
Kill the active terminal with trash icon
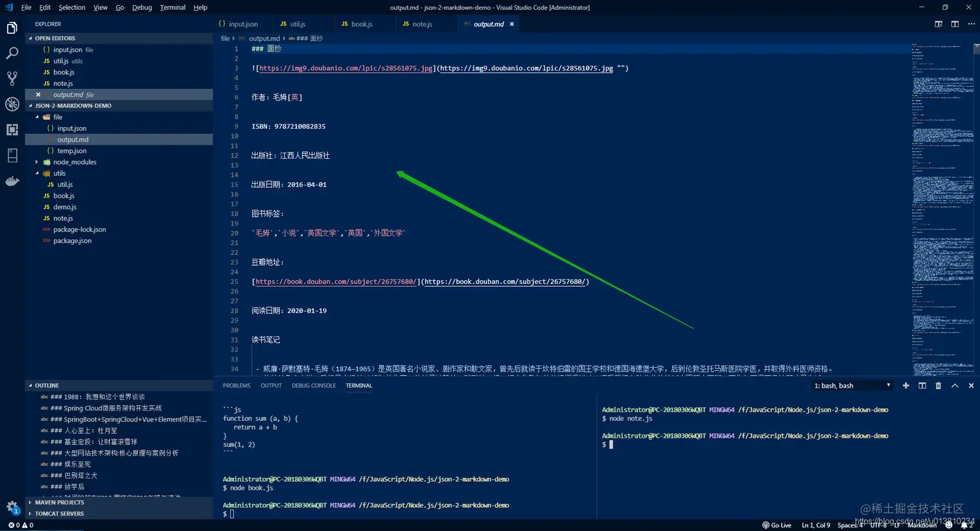939,385
